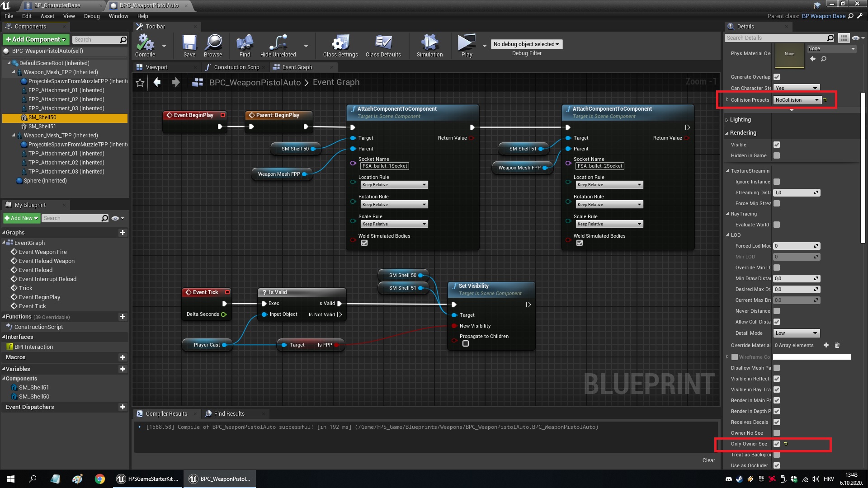This screenshot has height=488, width=868.
Task: Toggle Only Owner See checkbox
Action: pyautogui.click(x=777, y=444)
